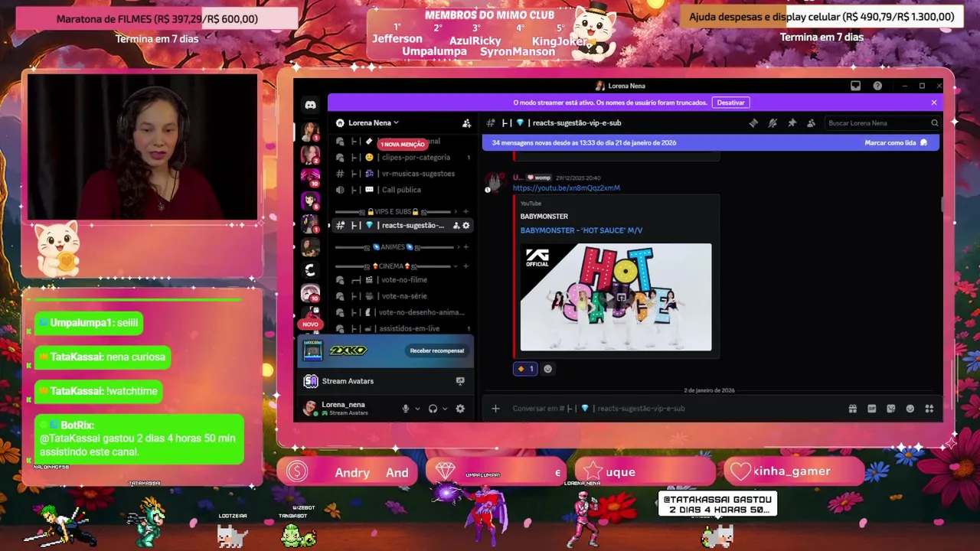The height and width of the screenshot is (551, 980).
Task: Click the Stream Avatars activity icon
Action: [x=310, y=381]
